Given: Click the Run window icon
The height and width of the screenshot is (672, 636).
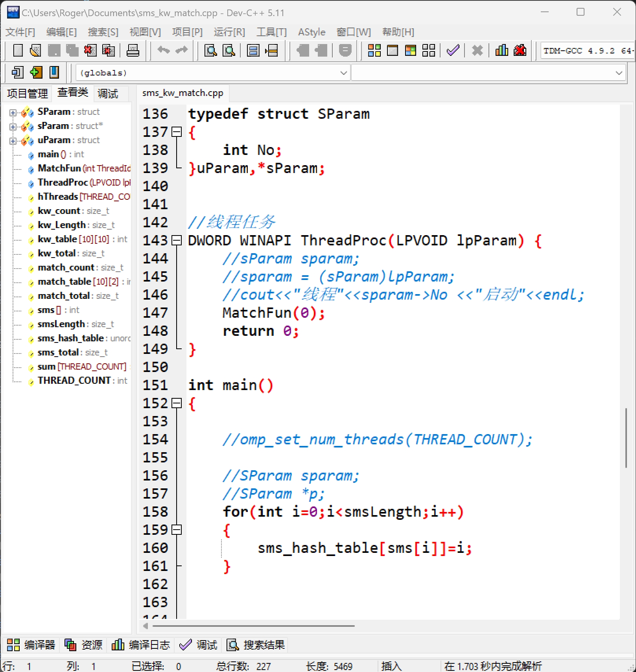Looking at the screenshot, I should coord(393,50).
